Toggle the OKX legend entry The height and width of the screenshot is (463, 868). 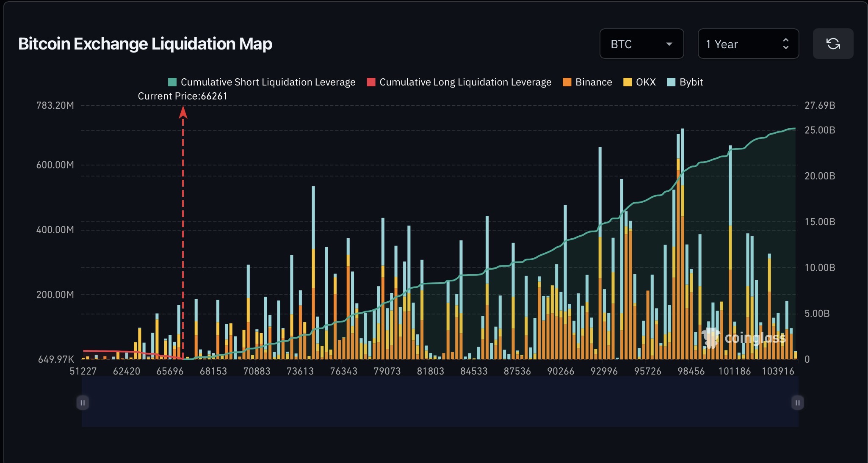(x=645, y=82)
